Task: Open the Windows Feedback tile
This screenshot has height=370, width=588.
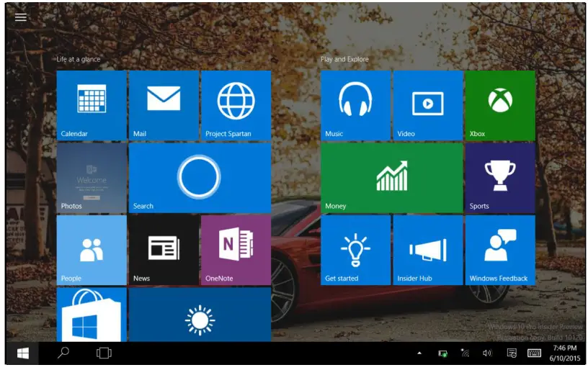Action: (x=500, y=251)
